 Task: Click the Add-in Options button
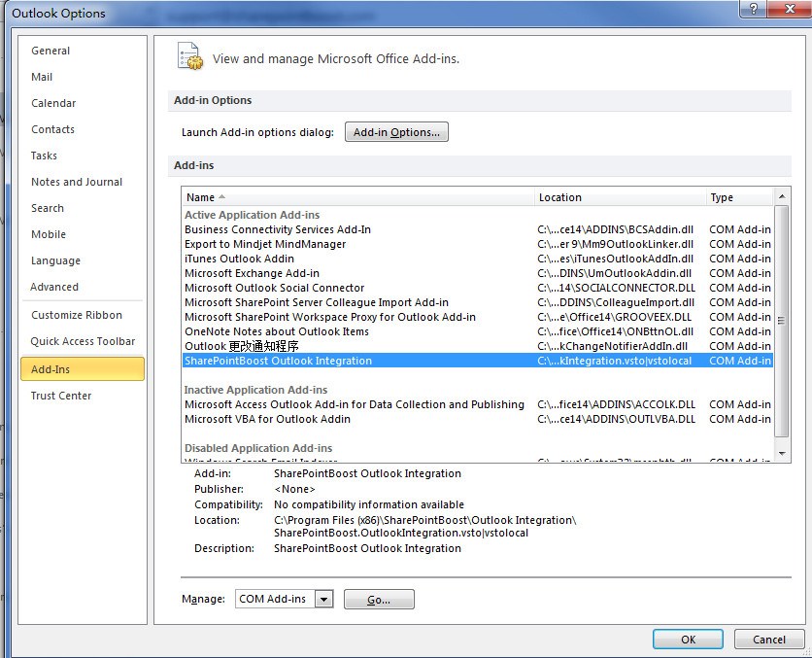point(396,132)
